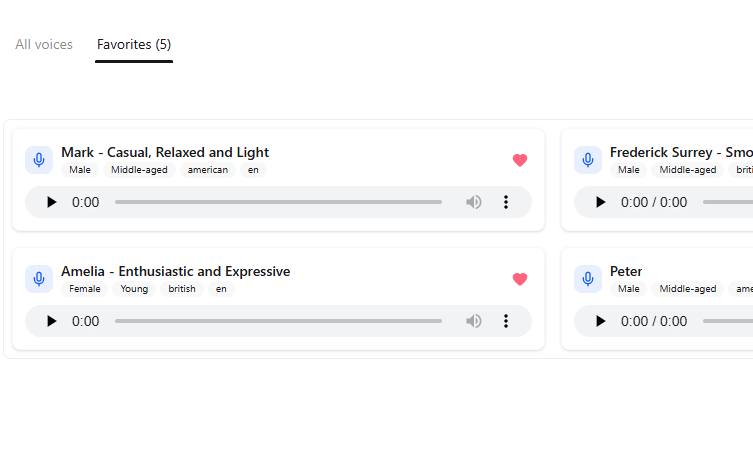The image size is (753, 455).
Task: Click microphone icon beside Amelia voice
Action: coord(39,279)
